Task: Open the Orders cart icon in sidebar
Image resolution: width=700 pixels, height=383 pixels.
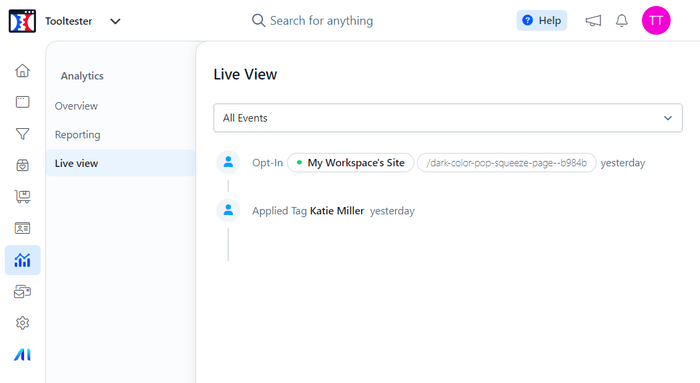Action: tap(22, 196)
